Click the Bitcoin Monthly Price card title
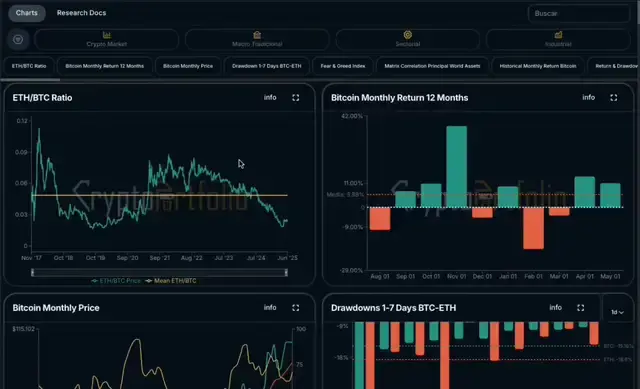640x389 pixels. point(56,308)
